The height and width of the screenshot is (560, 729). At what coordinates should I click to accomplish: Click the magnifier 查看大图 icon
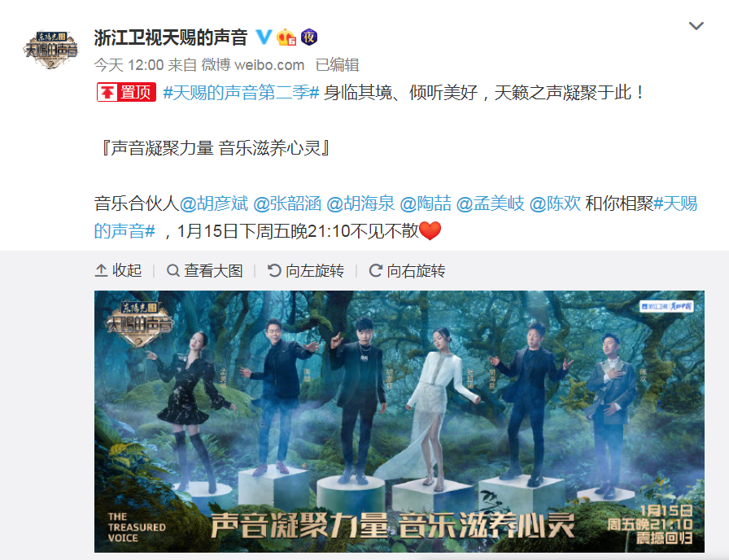click(x=173, y=270)
